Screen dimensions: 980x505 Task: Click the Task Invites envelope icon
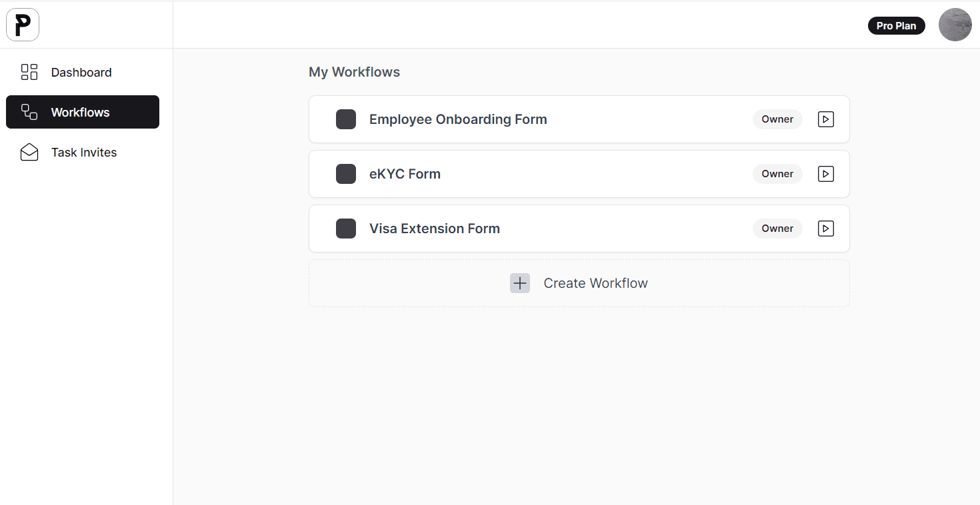coord(29,153)
